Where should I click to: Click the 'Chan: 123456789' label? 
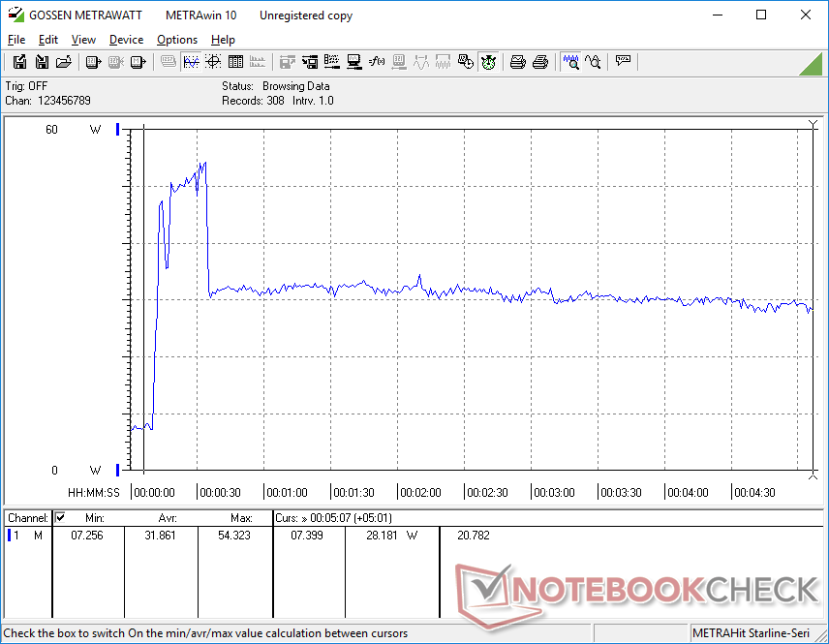tap(48, 101)
